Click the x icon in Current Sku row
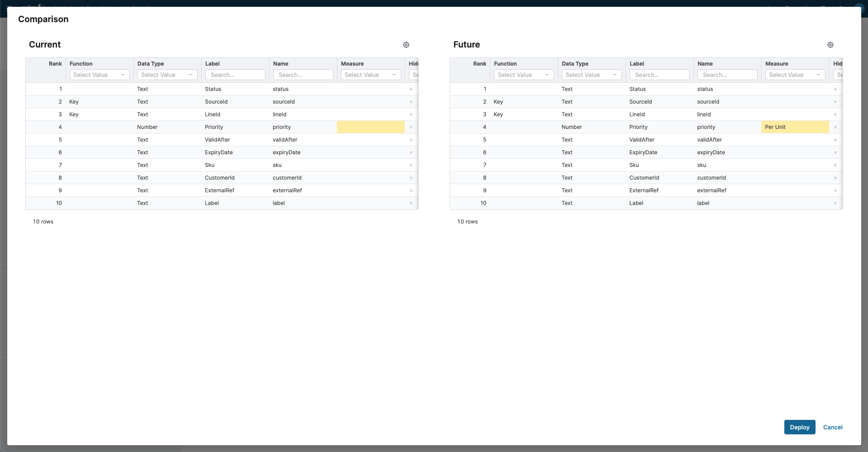This screenshot has width=868, height=452. coord(411,165)
